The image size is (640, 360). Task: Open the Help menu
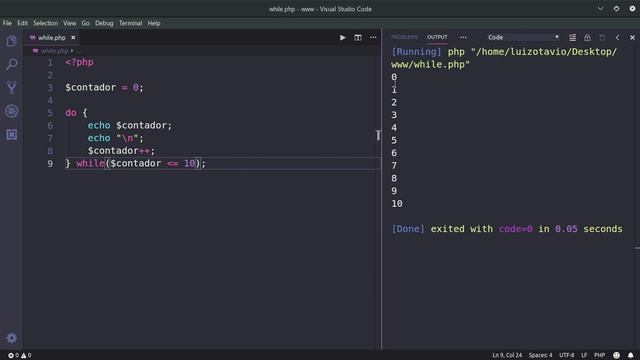154,23
